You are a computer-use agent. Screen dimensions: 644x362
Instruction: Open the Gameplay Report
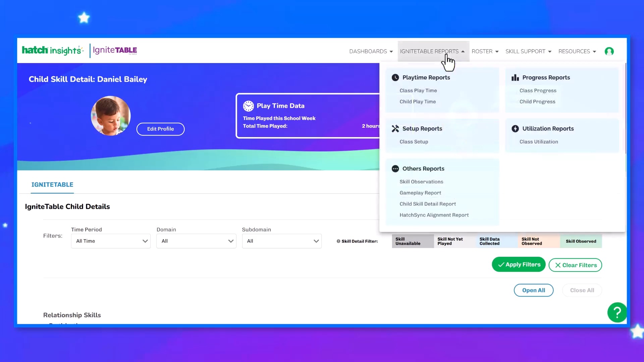[420, 193]
